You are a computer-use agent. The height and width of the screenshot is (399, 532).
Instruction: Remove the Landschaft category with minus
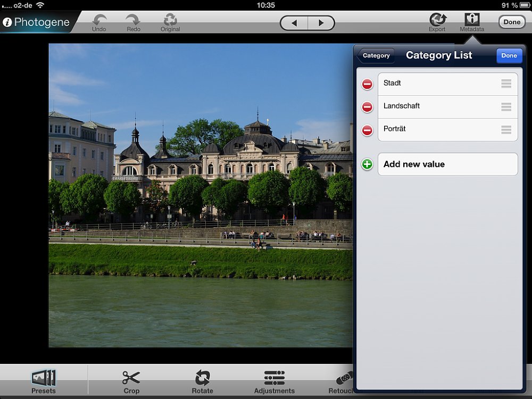pos(367,107)
